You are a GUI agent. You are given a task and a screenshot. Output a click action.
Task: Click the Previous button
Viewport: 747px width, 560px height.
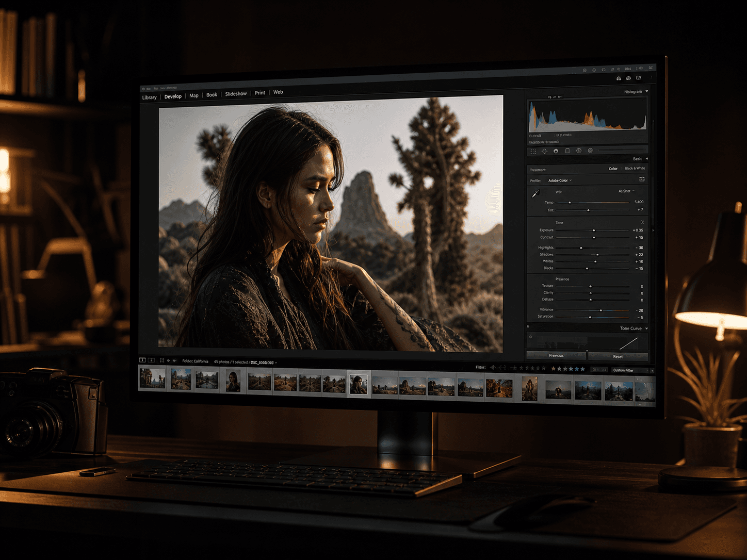[x=556, y=355]
